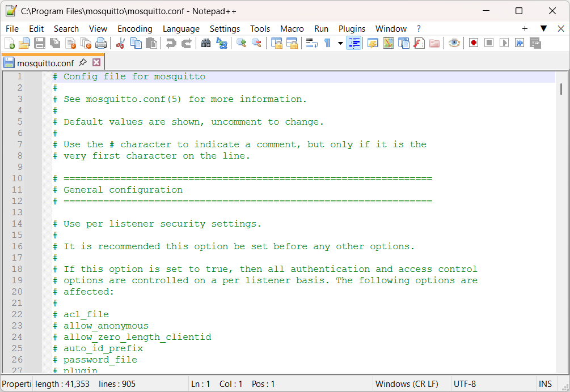Start macro recording with red dot
This screenshot has height=392, width=570.
coord(474,43)
